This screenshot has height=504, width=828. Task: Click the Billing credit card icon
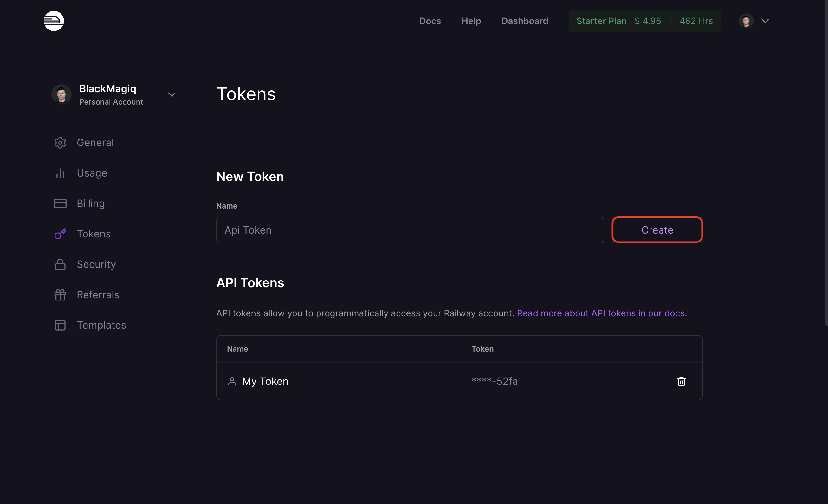tap(60, 203)
